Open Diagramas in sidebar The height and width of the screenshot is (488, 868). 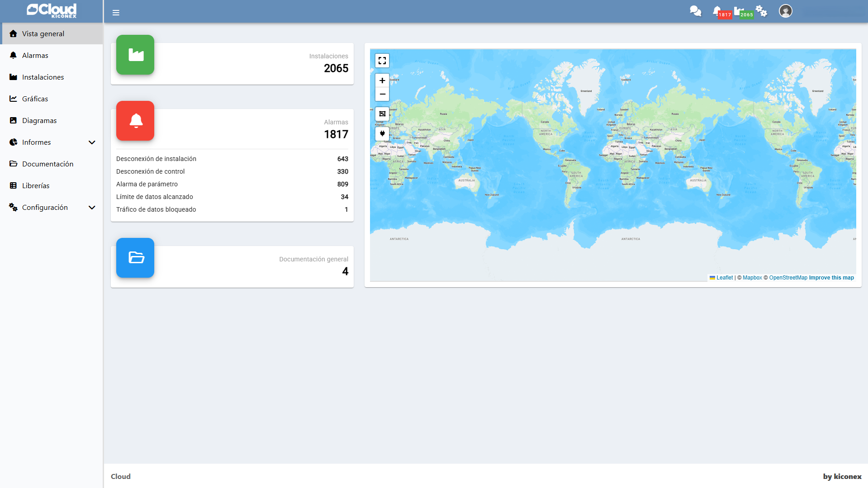52,120
